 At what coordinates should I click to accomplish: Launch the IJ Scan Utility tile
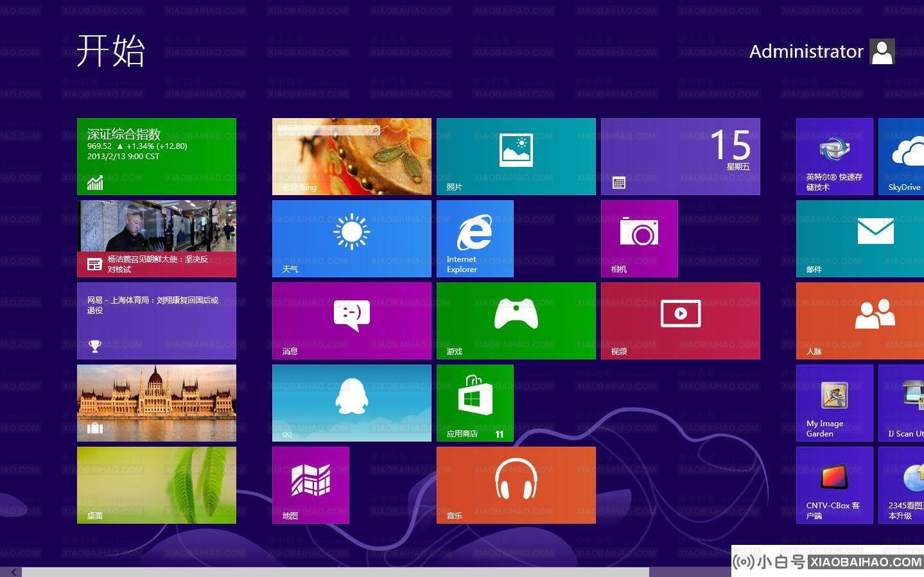click(902, 403)
